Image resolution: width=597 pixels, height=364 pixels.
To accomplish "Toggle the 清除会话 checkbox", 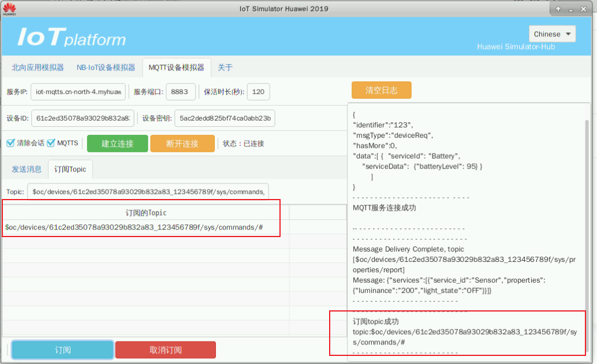I will [10, 143].
